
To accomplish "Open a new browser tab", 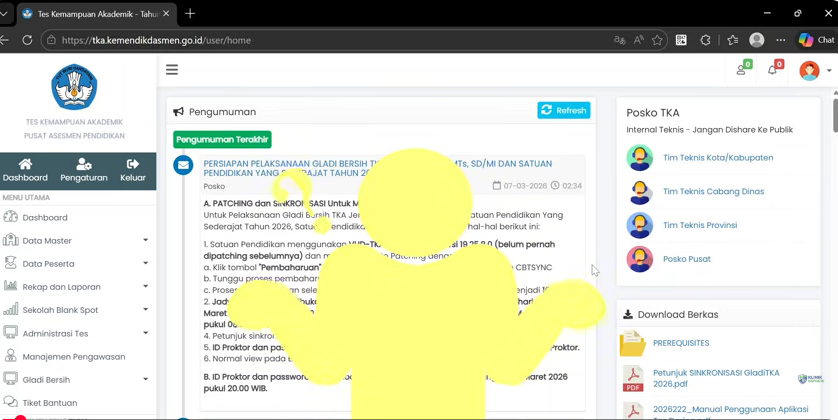I will click(190, 14).
